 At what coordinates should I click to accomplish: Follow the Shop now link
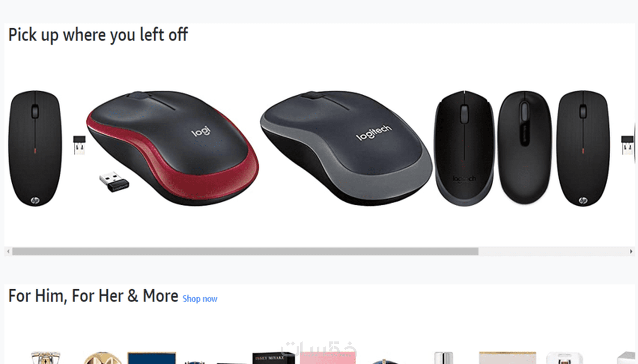(200, 299)
